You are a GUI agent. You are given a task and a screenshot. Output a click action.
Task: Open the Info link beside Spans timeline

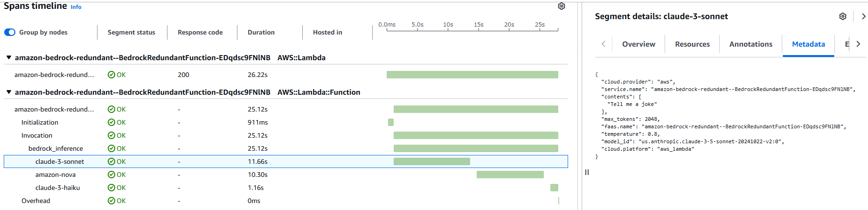(x=76, y=7)
